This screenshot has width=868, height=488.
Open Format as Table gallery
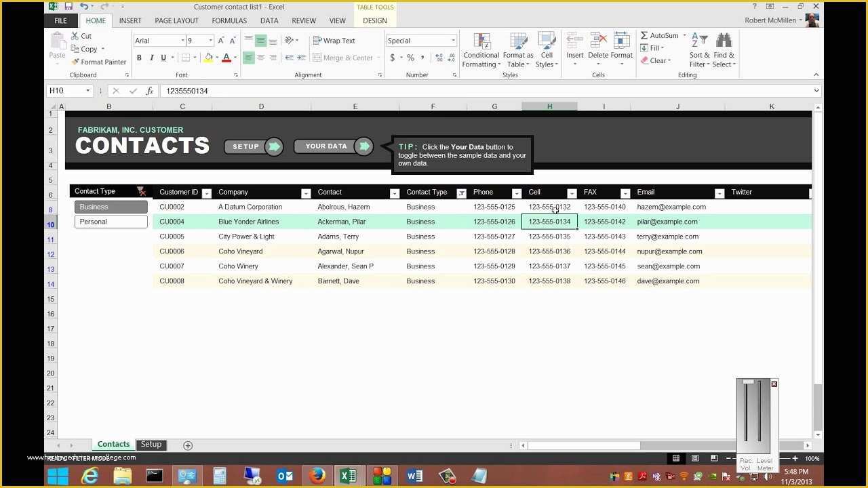pos(518,50)
